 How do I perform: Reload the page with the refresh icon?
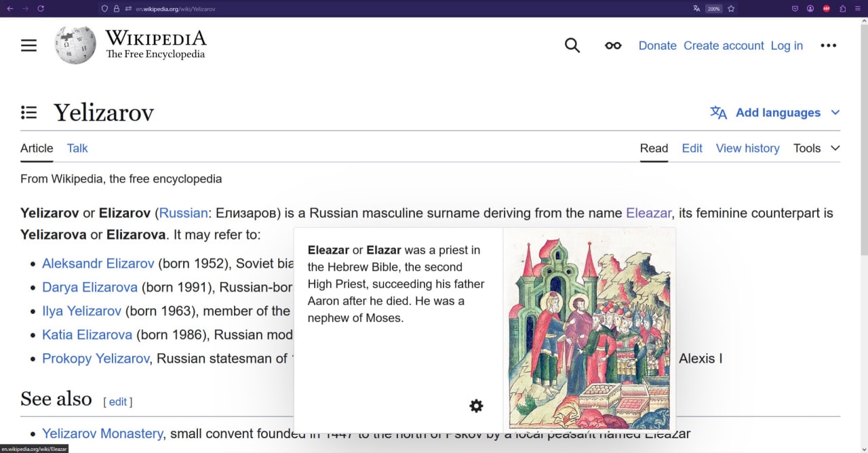click(41, 8)
